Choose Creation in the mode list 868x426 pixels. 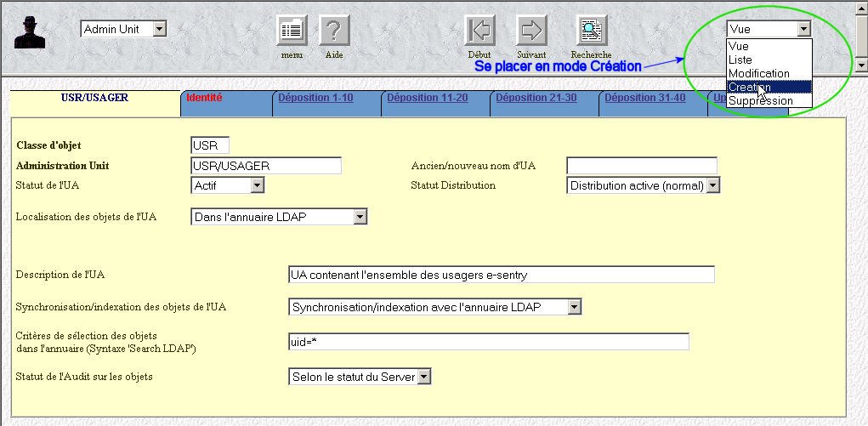769,87
